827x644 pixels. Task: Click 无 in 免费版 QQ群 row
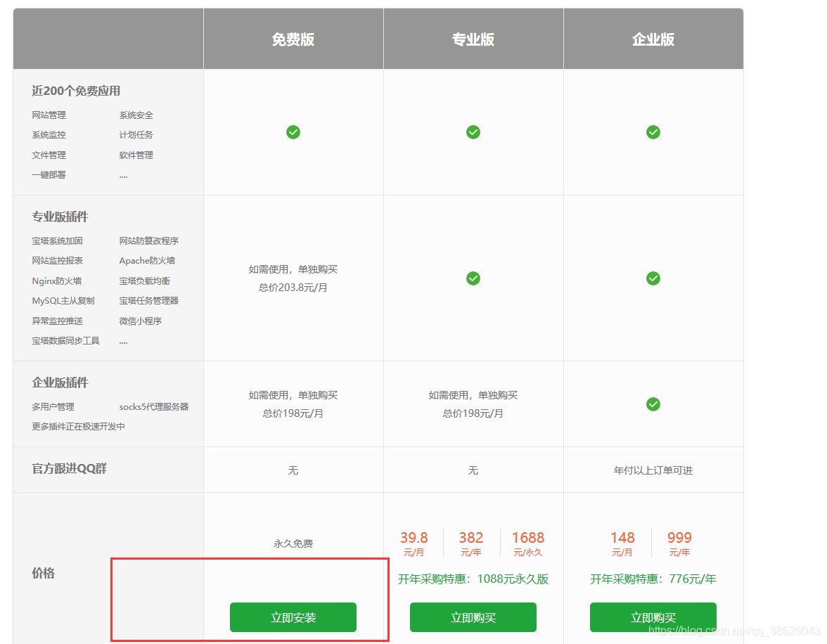pos(293,470)
